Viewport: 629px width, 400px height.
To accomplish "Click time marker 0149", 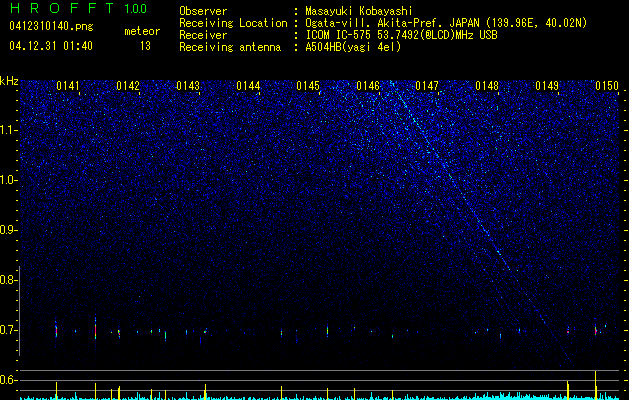I will click(x=547, y=86).
